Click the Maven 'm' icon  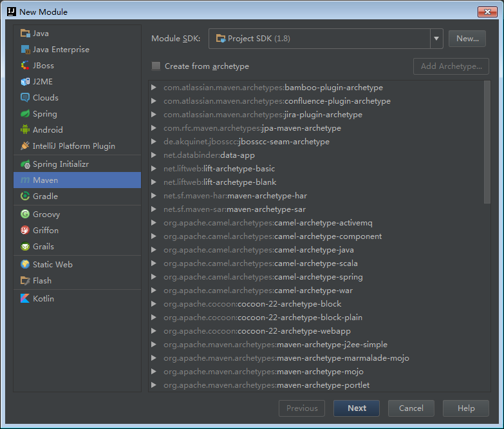(x=25, y=180)
